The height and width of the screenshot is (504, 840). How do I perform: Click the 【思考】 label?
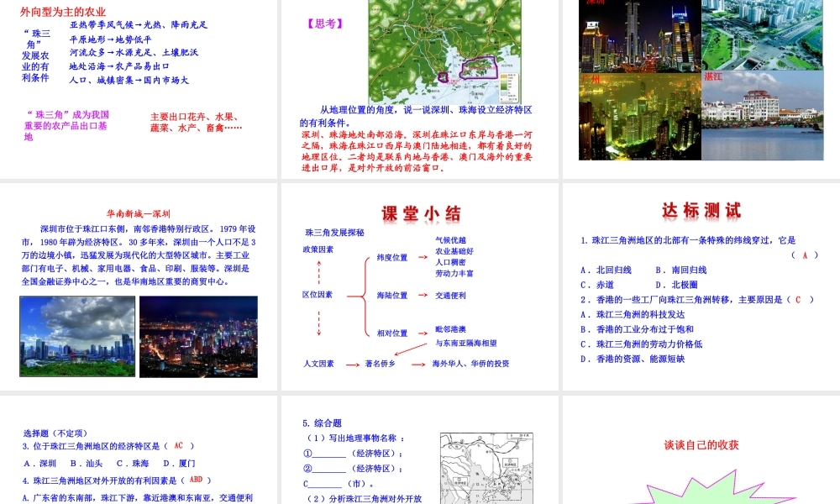[324, 24]
